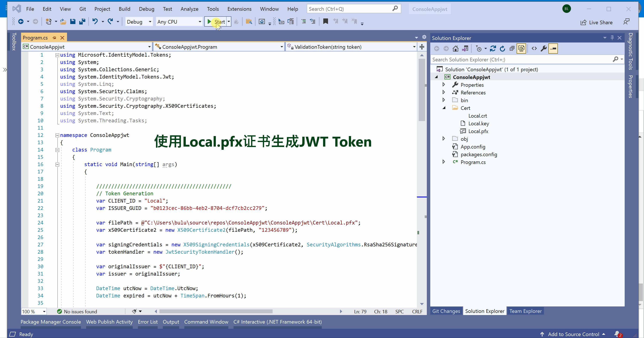Open the Analyze menu

(189, 9)
